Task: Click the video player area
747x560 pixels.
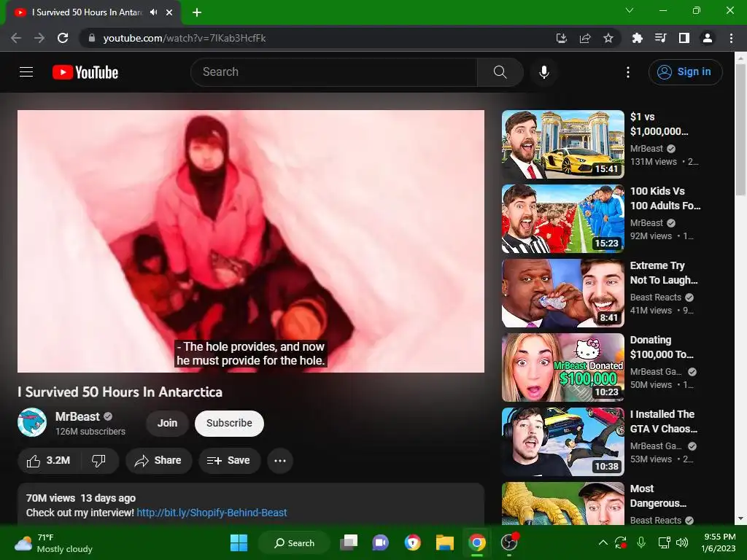Action: [251, 241]
